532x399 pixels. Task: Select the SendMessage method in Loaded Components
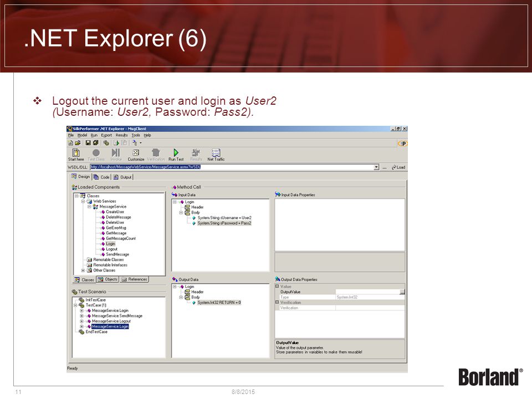tap(117, 254)
